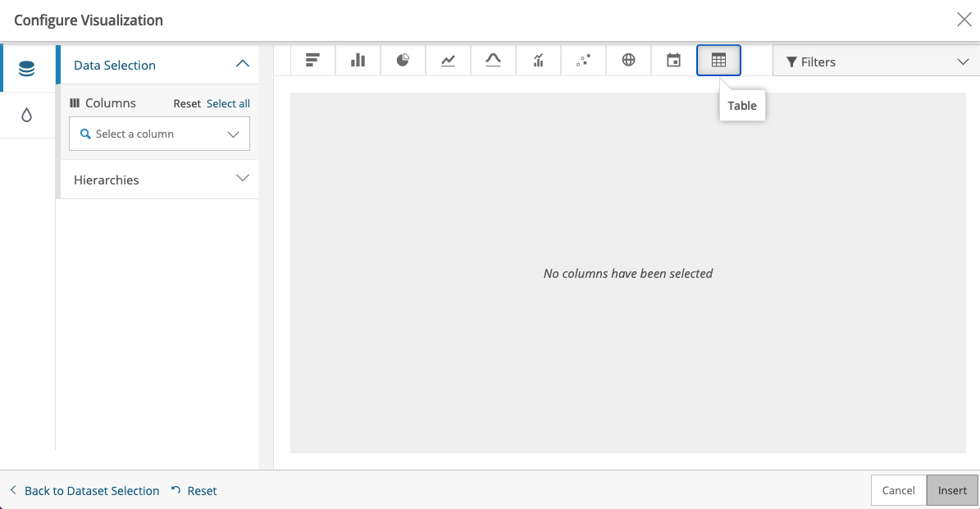Choose the pie chart visualization
980x509 pixels.
click(403, 61)
